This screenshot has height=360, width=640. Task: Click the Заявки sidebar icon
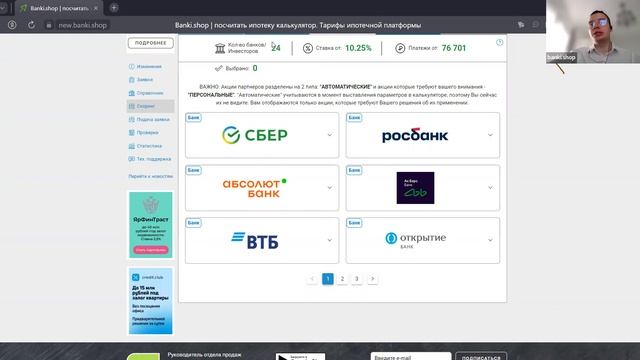131,80
